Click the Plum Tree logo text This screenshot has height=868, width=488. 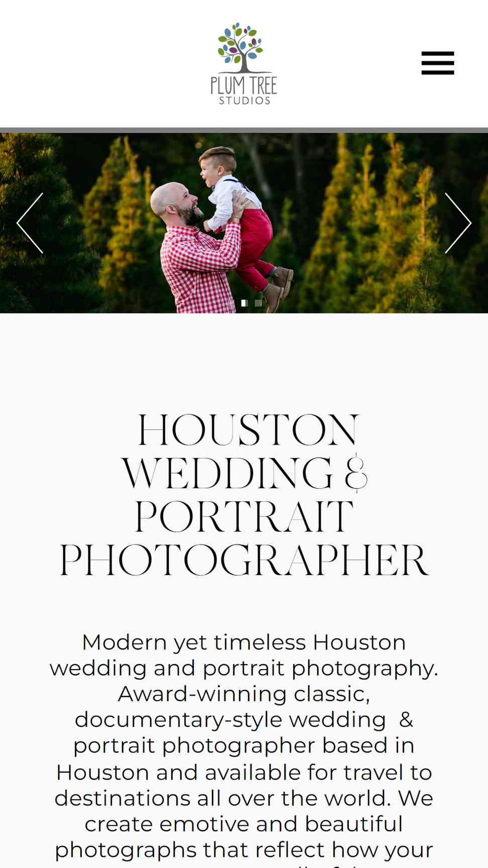(x=244, y=85)
